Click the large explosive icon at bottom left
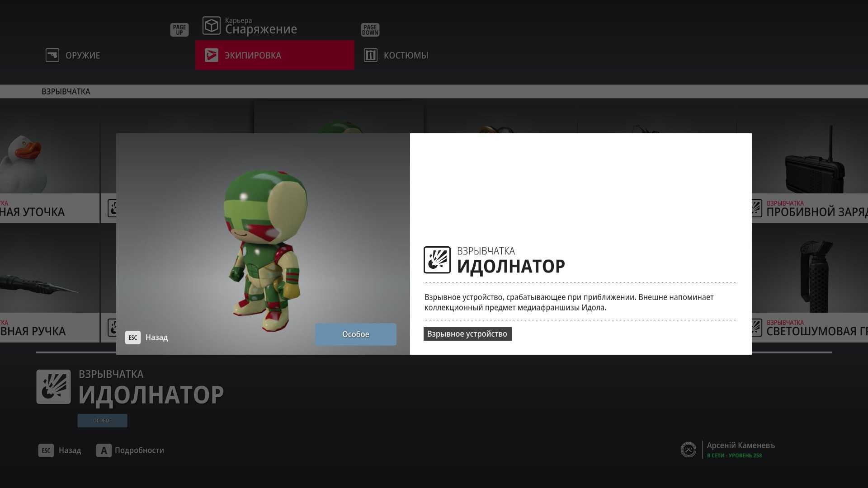The width and height of the screenshot is (868, 488). coord(53,387)
